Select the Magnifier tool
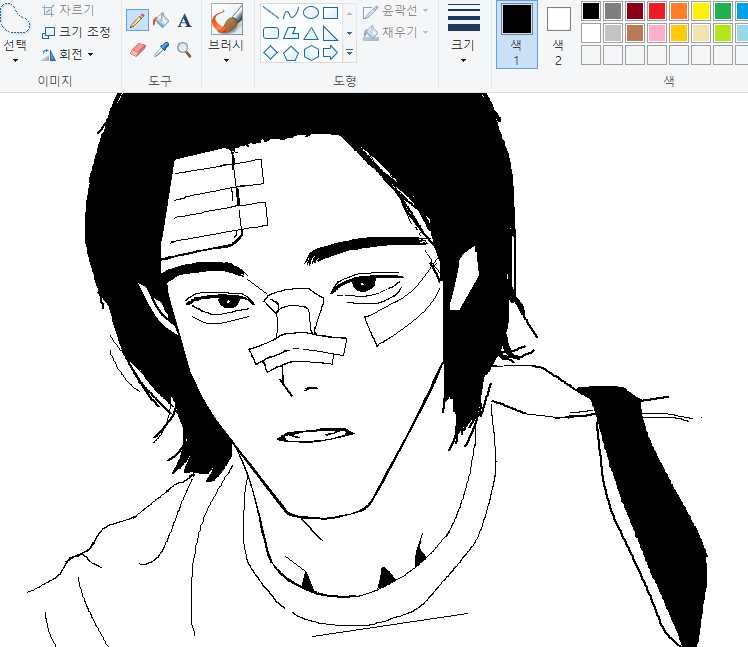This screenshot has width=748, height=647. [x=184, y=50]
